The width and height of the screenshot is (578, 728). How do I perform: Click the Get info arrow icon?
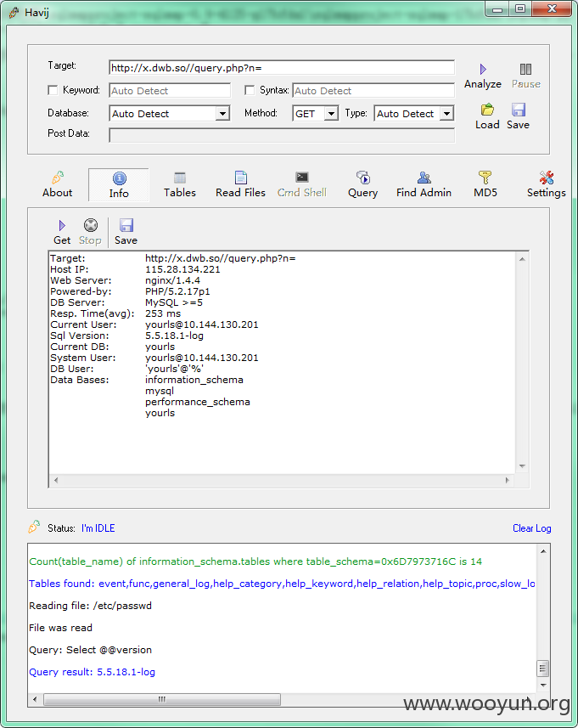tap(62, 226)
